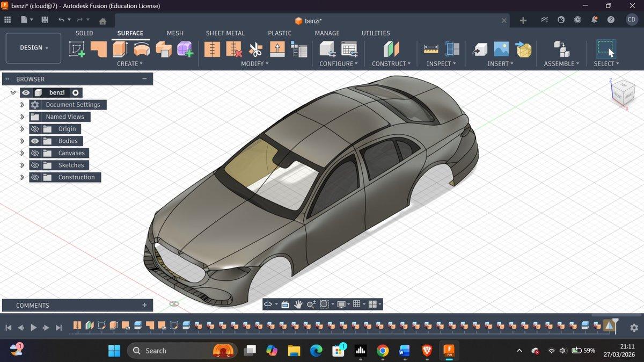The image size is (644, 362).
Task: Open the CD user profile button
Action: 632,20
